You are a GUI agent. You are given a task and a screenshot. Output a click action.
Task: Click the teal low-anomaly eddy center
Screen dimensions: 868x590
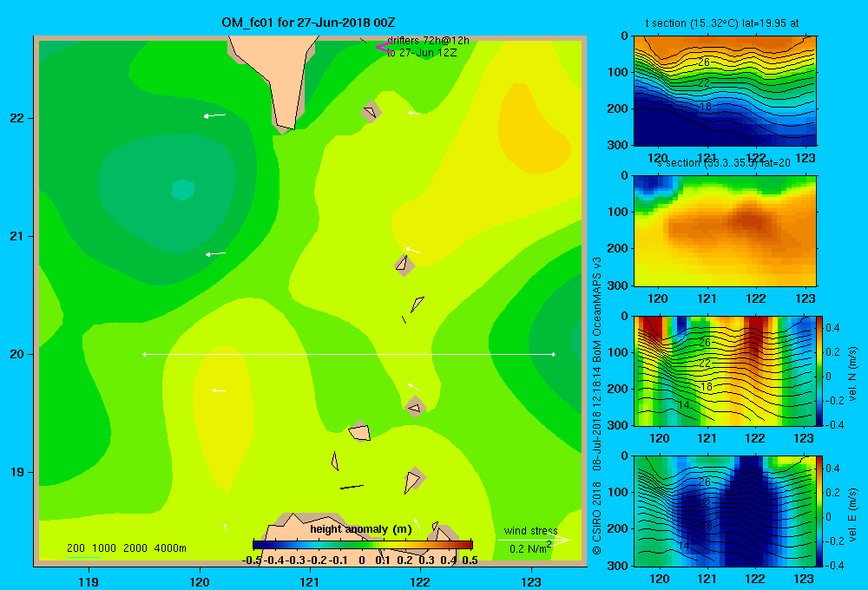click(182, 189)
